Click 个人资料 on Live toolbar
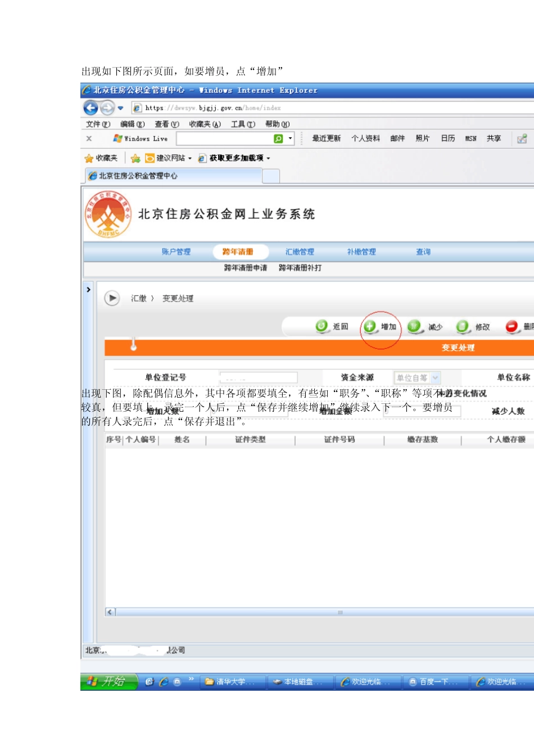This screenshot has height=756, width=534. point(365,138)
